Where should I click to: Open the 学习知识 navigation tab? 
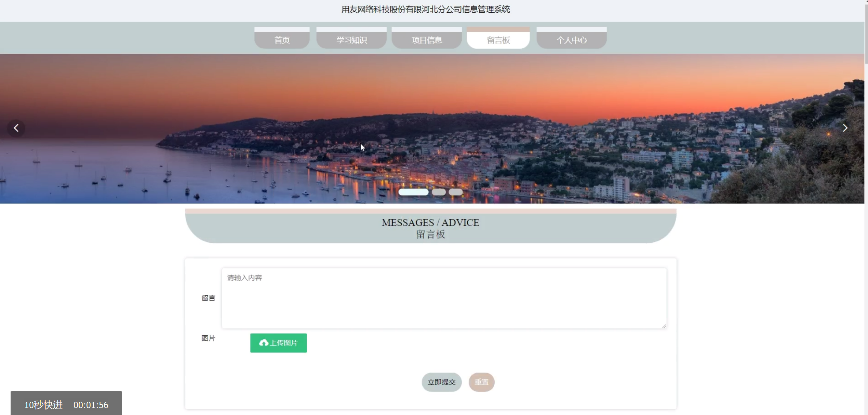[351, 40]
